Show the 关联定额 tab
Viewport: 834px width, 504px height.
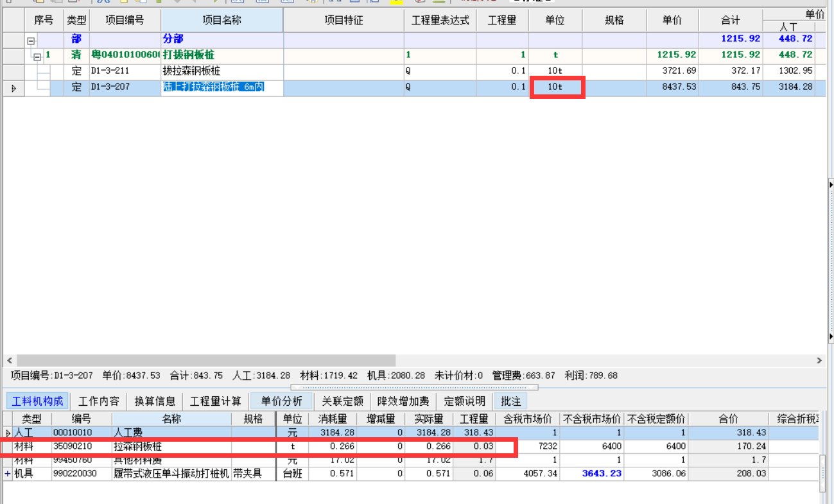[x=342, y=401]
